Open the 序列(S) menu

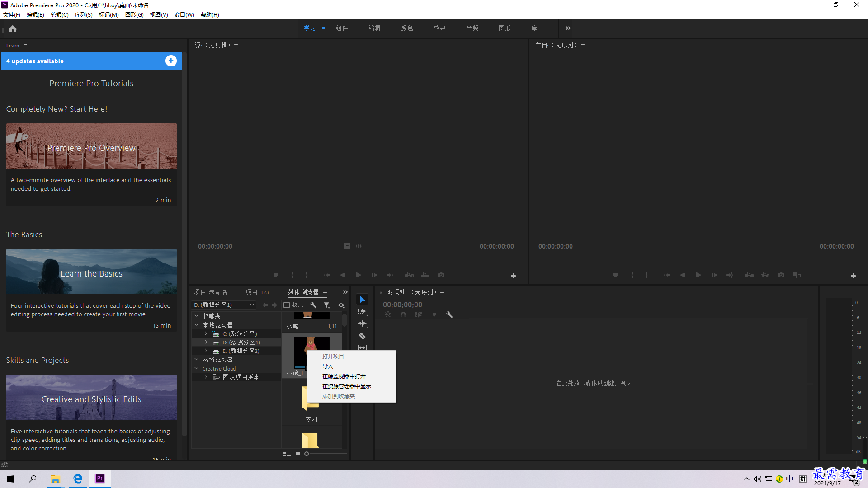pyautogui.click(x=84, y=14)
